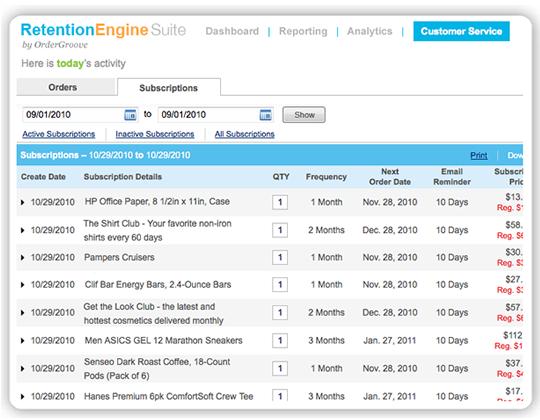Click the Create Date column header
Screen dimensions: 540x420
[43, 177]
